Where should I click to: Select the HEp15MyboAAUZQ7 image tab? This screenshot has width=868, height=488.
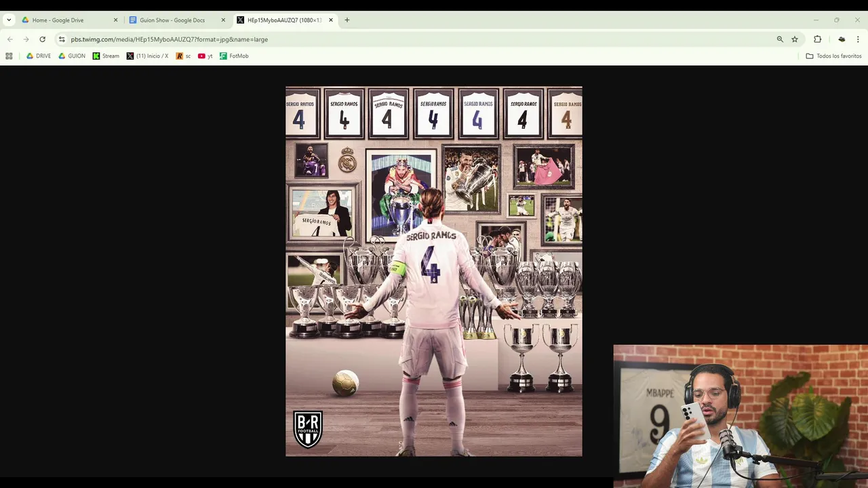click(285, 20)
